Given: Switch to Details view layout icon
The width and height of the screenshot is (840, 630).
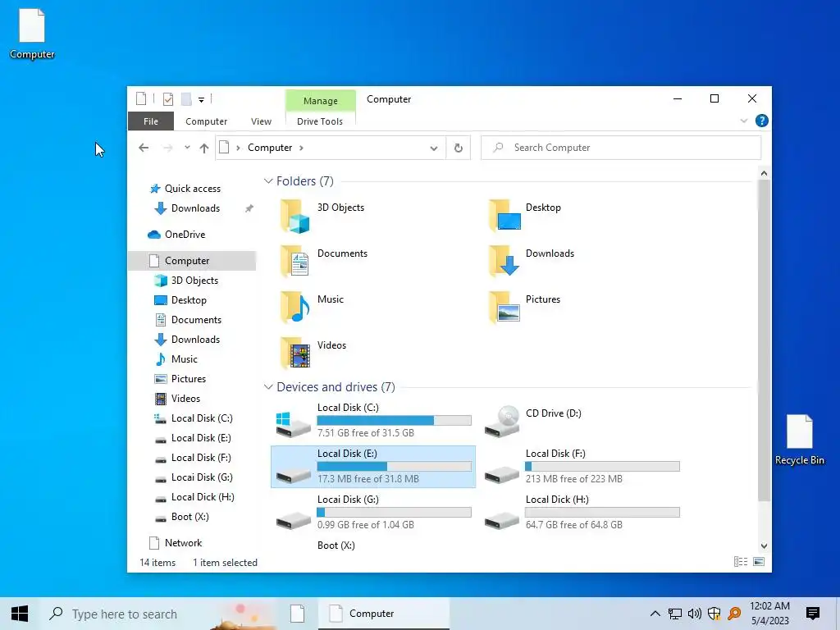Looking at the screenshot, I should pos(741,561).
